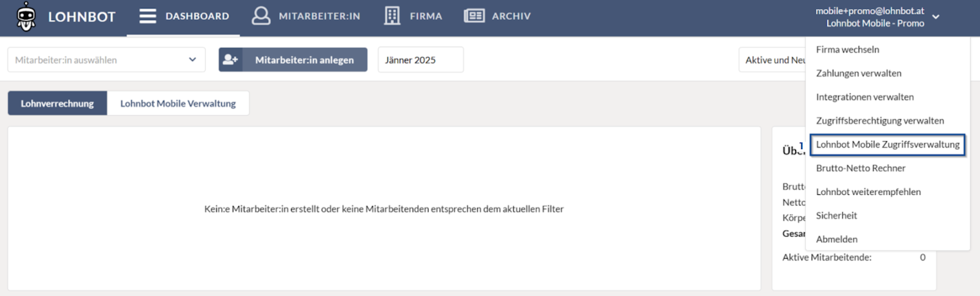Screen dimensions: 980x296
Task: Open the Archiv navigation item
Action: pyautogui.click(x=497, y=17)
